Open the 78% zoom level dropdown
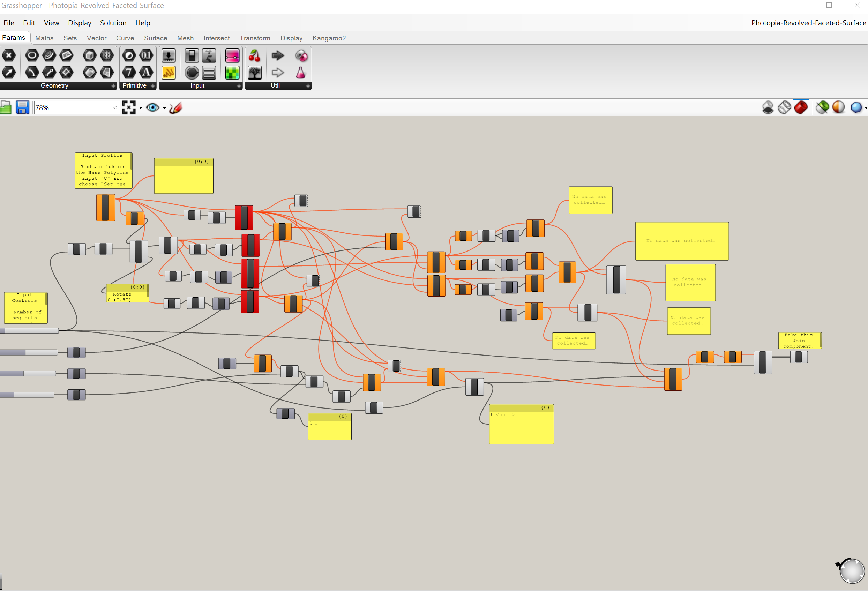Viewport: 868px width, 591px height. pyautogui.click(x=114, y=107)
